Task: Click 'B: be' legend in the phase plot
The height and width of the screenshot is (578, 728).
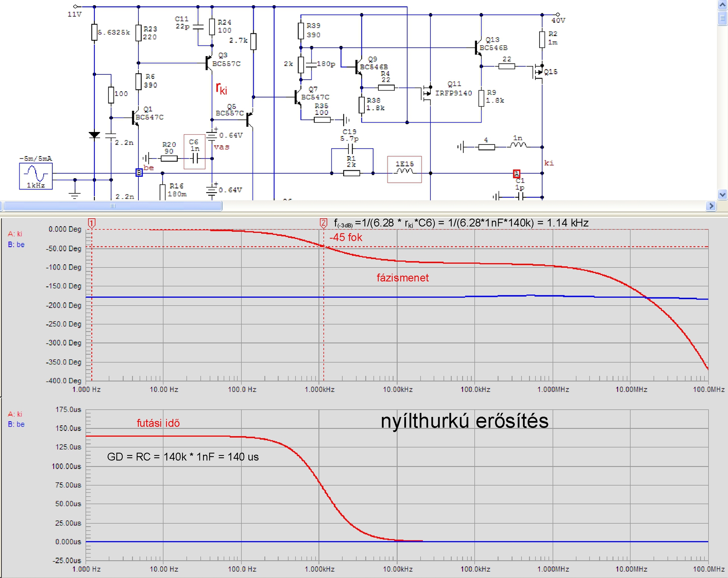Action: tap(16, 245)
